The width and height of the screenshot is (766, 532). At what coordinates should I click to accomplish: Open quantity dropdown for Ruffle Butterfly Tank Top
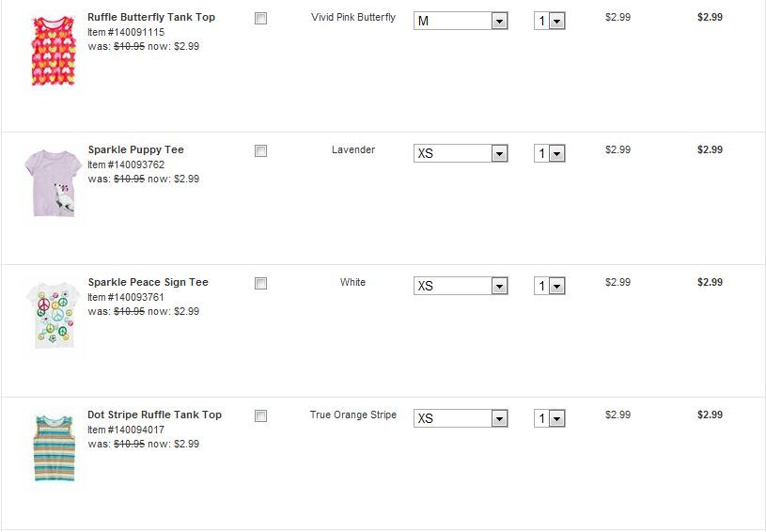tap(550, 21)
